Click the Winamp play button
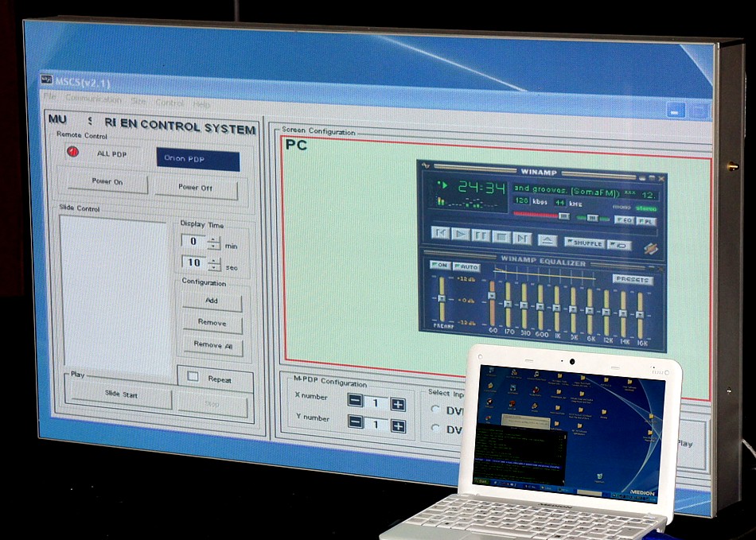 (460, 234)
